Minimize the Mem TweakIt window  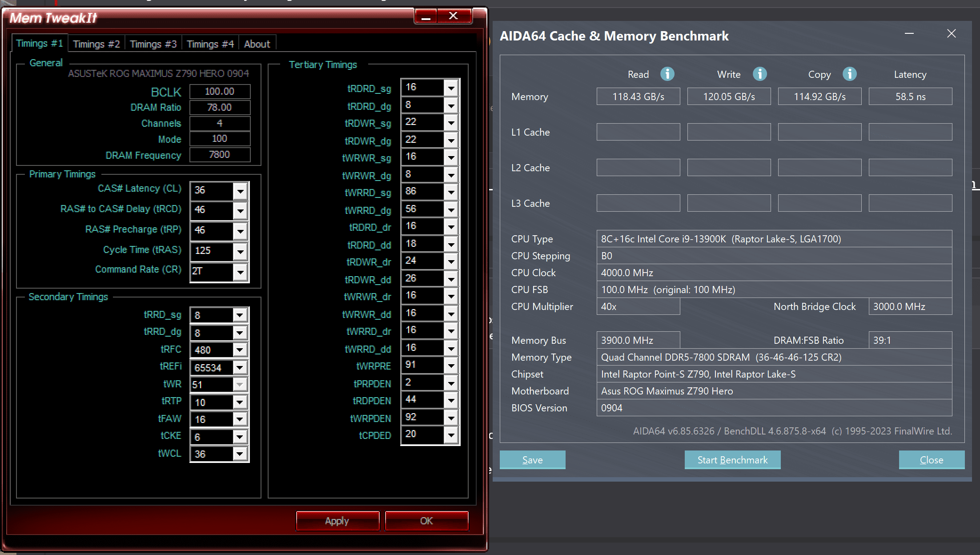point(426,16)
